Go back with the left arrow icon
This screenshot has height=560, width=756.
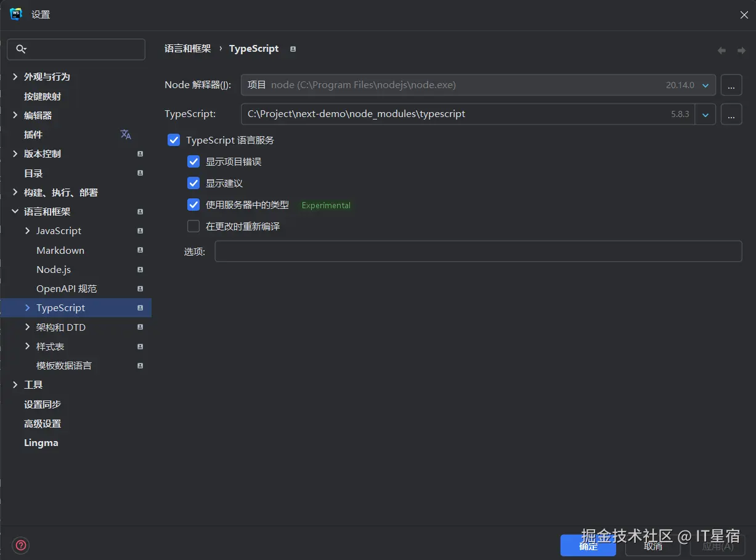pyautogui.click(x=721, y=51)
